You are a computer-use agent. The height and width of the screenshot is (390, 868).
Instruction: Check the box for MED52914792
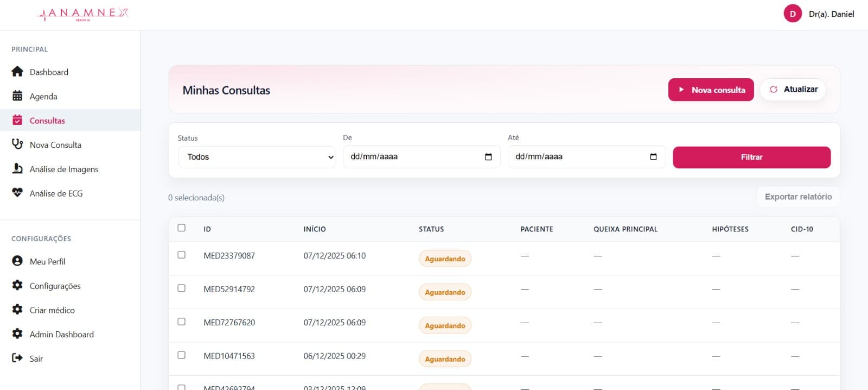[182, 288]
